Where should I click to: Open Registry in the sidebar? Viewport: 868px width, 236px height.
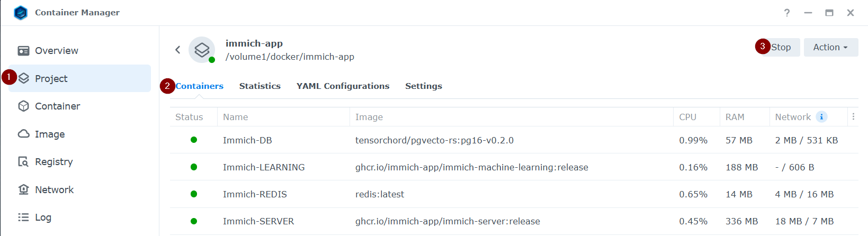tap(79, 161)
